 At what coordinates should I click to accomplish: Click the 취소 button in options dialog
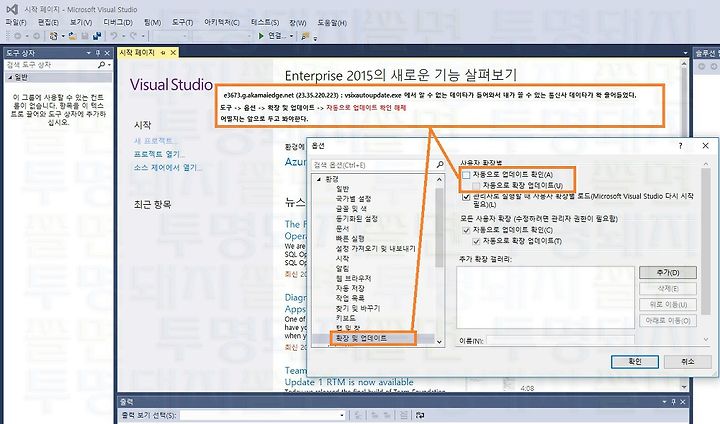point(687,362)
